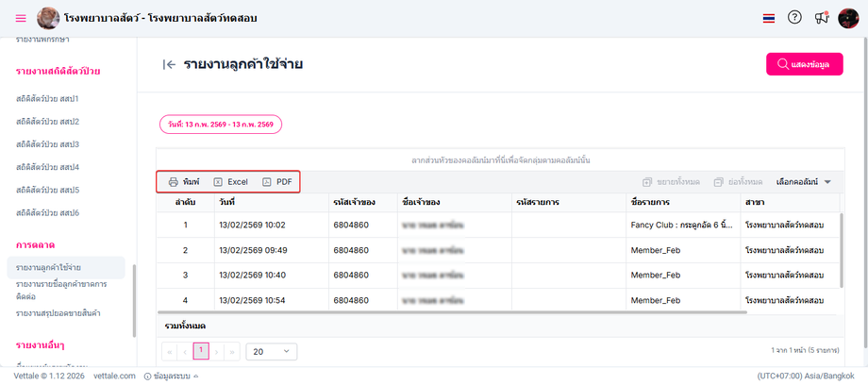
Task: Collapse all groups with ย่อทั้งหมด
Action: coord(739,182)
